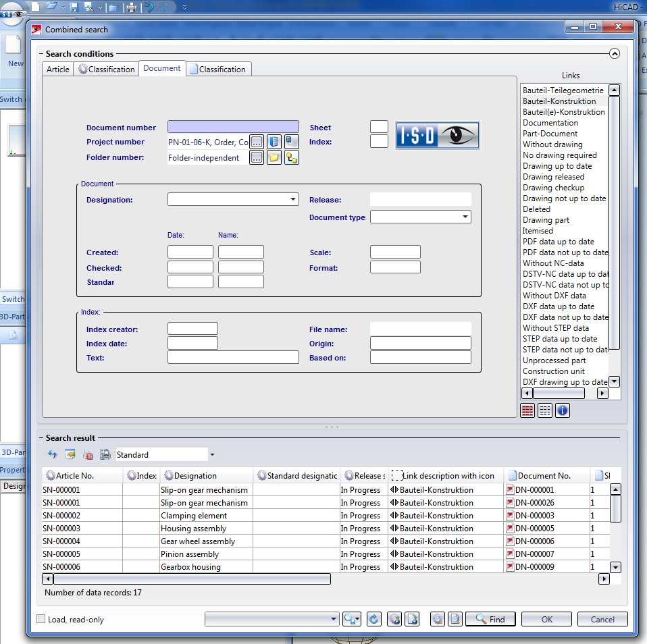Select the Gearbox housing result row
Image resolution: width=647 pixels, height=644 pixels.
pyautogui.click(x=190, y=567)
